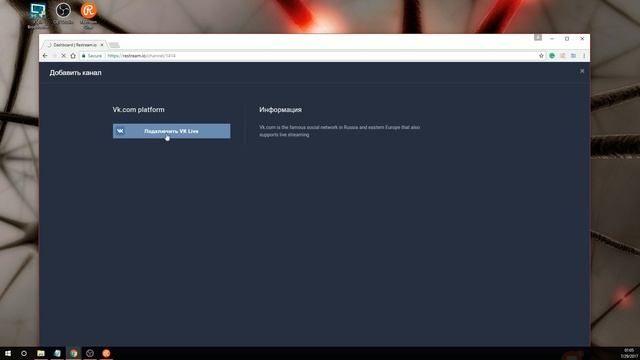Click the Добавить канал dialog title
This screenshot has width=640, height=360.
coord(76,73)
